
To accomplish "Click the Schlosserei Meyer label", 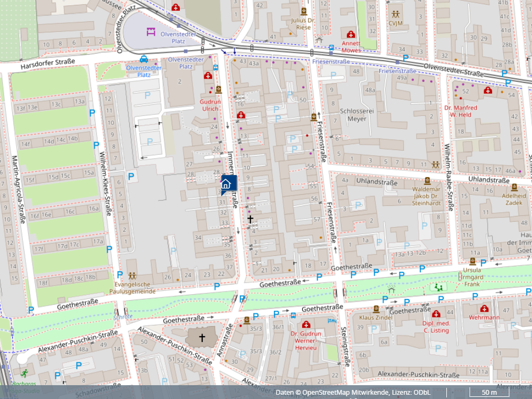I will (353, 115).
